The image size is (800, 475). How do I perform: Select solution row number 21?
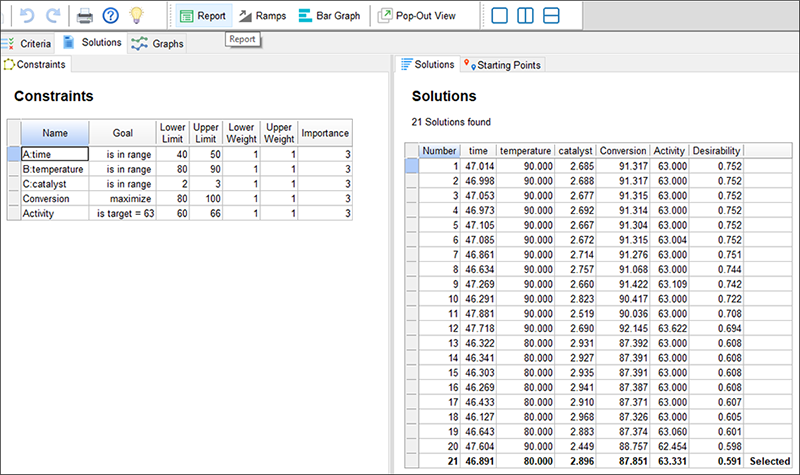(x=438, y=460)
